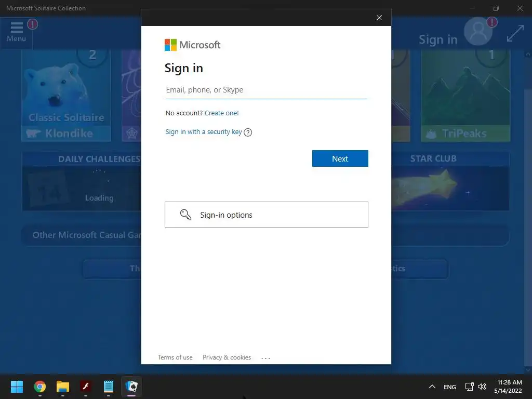Click Sign in with a security key
532x399 pixels.
coord(204,131)
